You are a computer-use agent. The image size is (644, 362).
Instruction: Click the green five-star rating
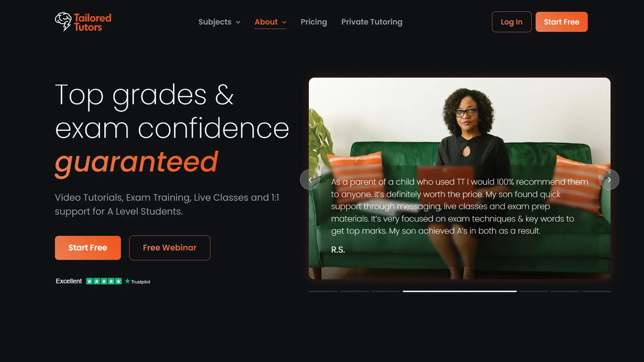pyautogui.click(x=104, y=281)
